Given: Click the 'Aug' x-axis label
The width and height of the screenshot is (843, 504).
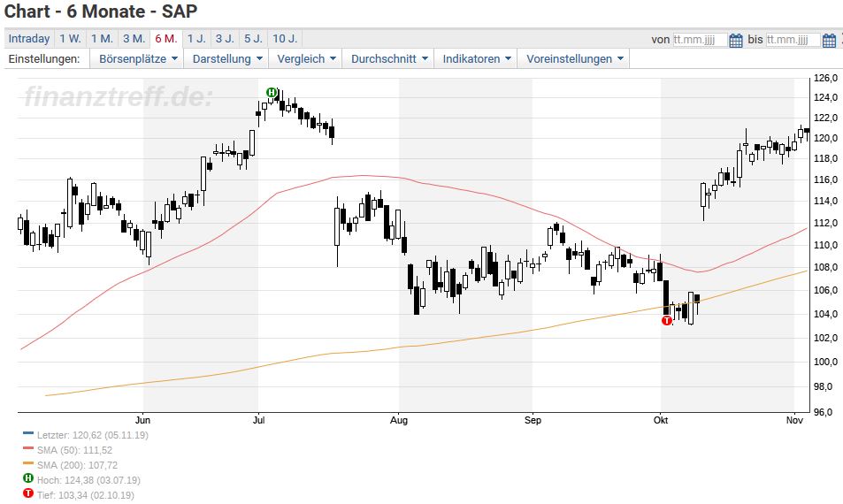Looking at the screenshot, I should coord(399,420).
